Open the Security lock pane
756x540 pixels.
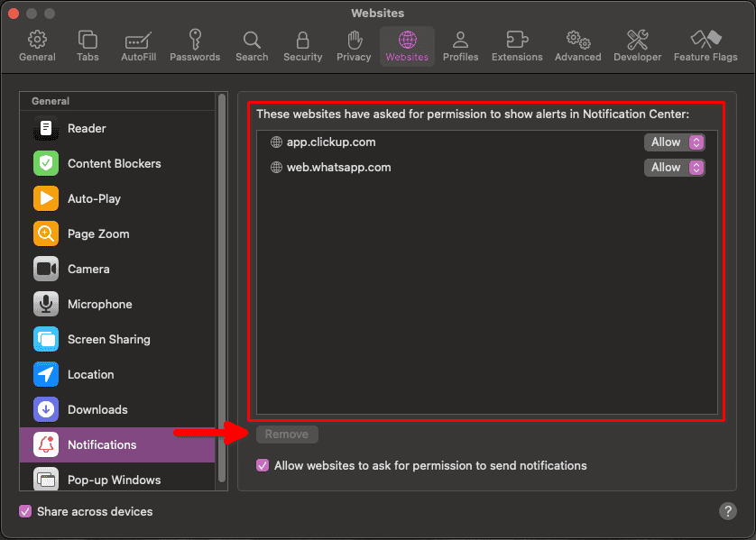coord(302,46)
